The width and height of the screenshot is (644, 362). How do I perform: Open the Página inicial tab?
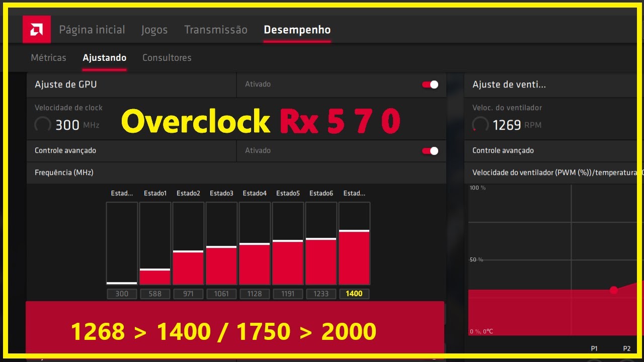point(92,30)
